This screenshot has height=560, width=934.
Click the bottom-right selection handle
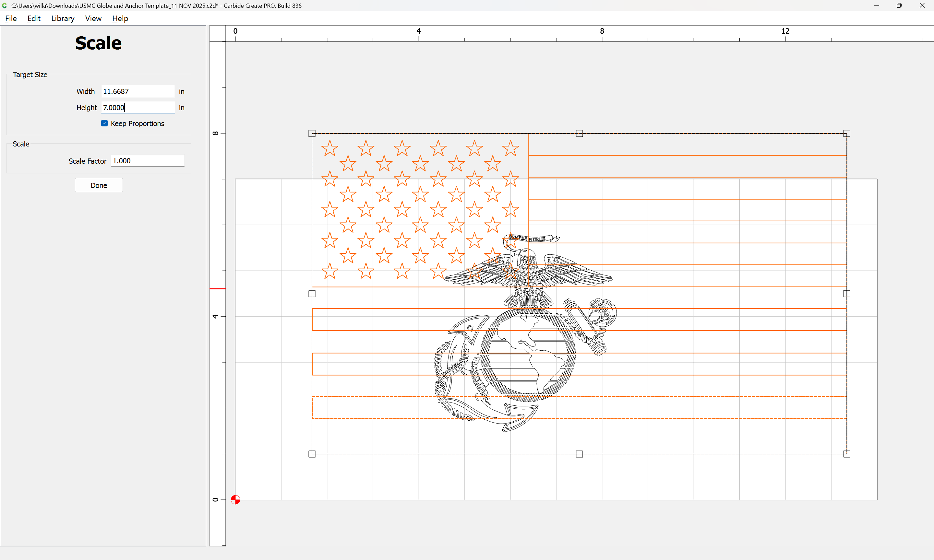tap(846, 454)
